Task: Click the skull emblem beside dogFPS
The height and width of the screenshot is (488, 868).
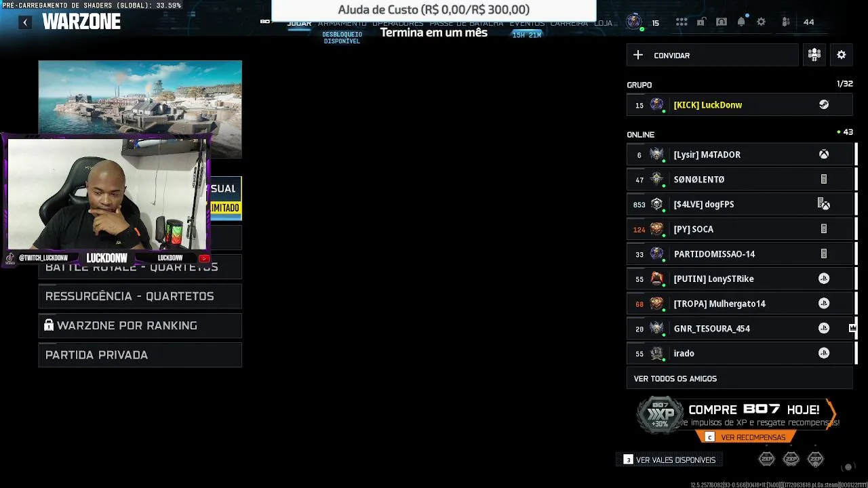Action: tap(656, 204)
